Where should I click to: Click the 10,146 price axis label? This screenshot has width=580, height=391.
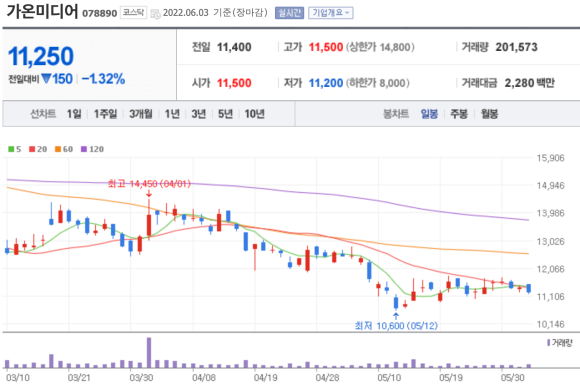tap(550, 324)
